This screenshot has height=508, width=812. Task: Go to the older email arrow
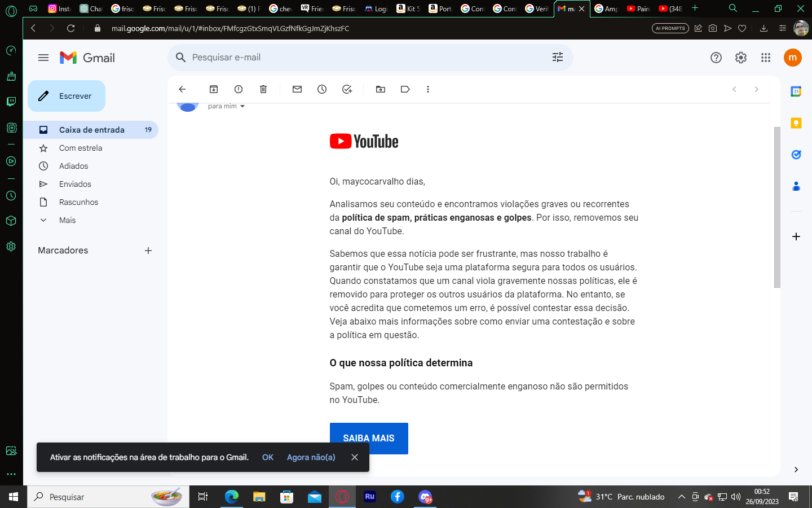757,89
